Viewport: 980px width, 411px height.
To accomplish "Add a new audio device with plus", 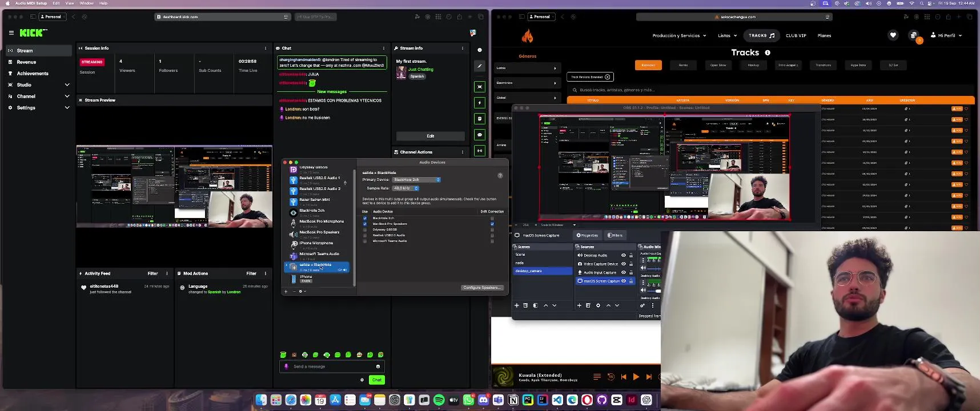I will coord(286,292).
